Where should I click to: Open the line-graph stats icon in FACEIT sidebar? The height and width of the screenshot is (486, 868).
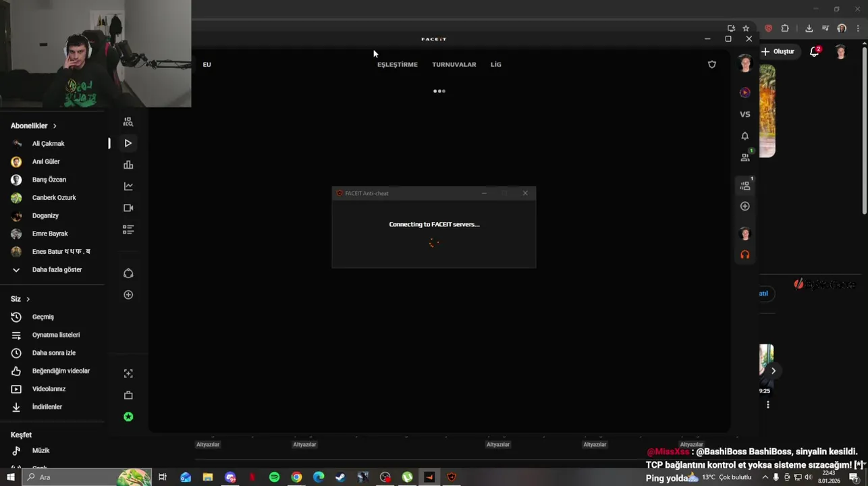(128, 186)
